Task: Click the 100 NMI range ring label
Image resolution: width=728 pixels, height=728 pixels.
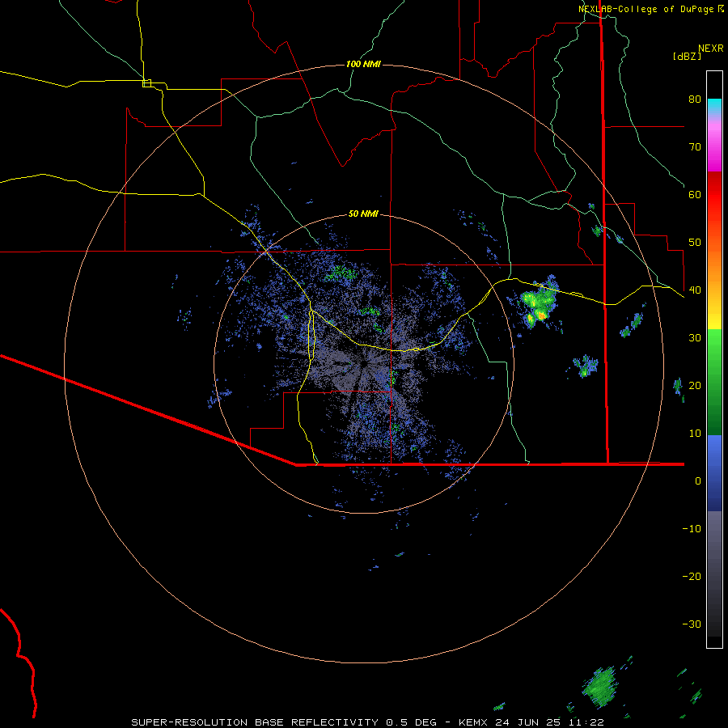Action: [363, 64]
